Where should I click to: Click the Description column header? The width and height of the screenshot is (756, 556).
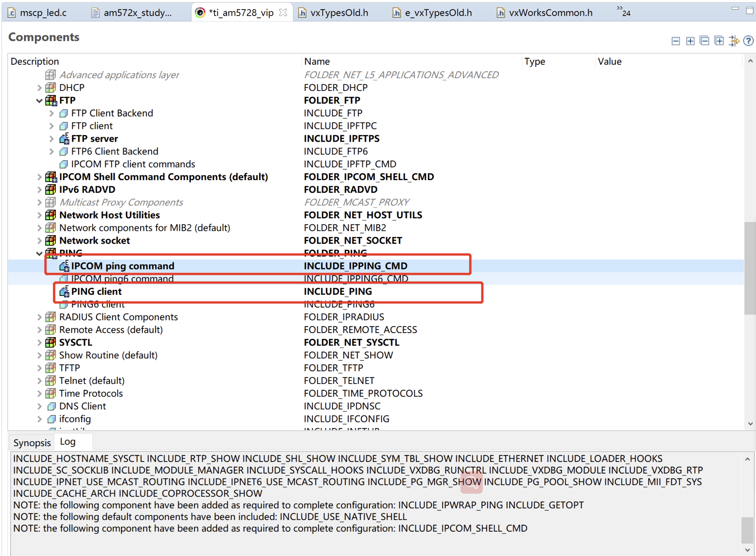35,61
